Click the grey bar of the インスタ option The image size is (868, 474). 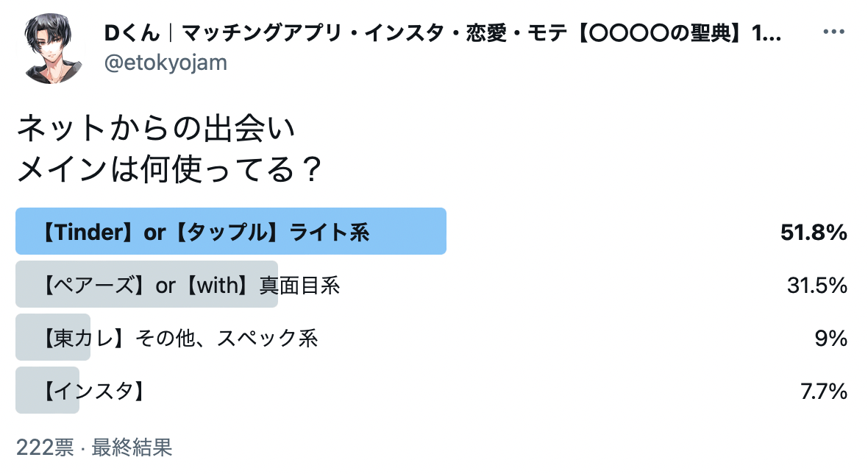pyautogui.click(x=48, y=390)
